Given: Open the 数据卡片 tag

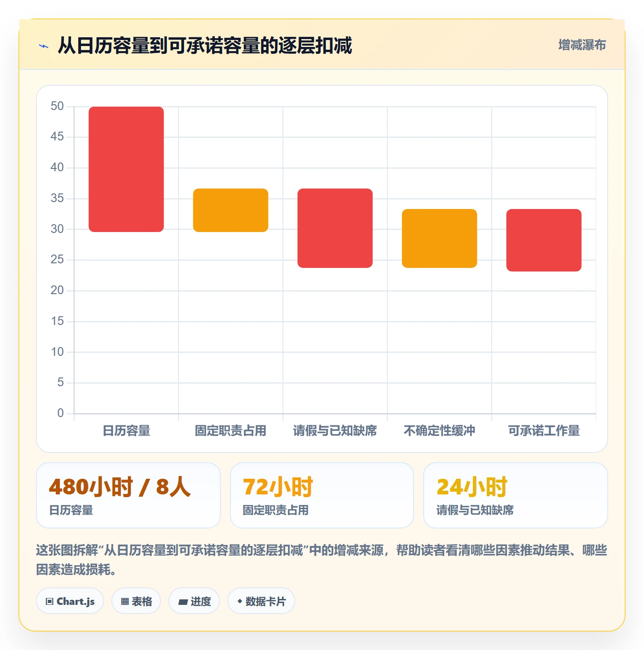Looking at the screenshot, I should pyautogui.click(x=261, y=601).
